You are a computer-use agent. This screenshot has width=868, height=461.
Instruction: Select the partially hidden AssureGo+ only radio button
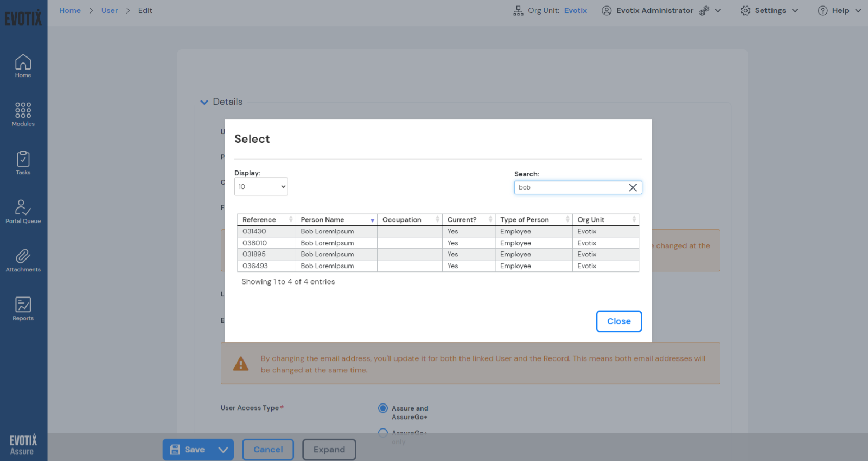click(x=383, y=433)
